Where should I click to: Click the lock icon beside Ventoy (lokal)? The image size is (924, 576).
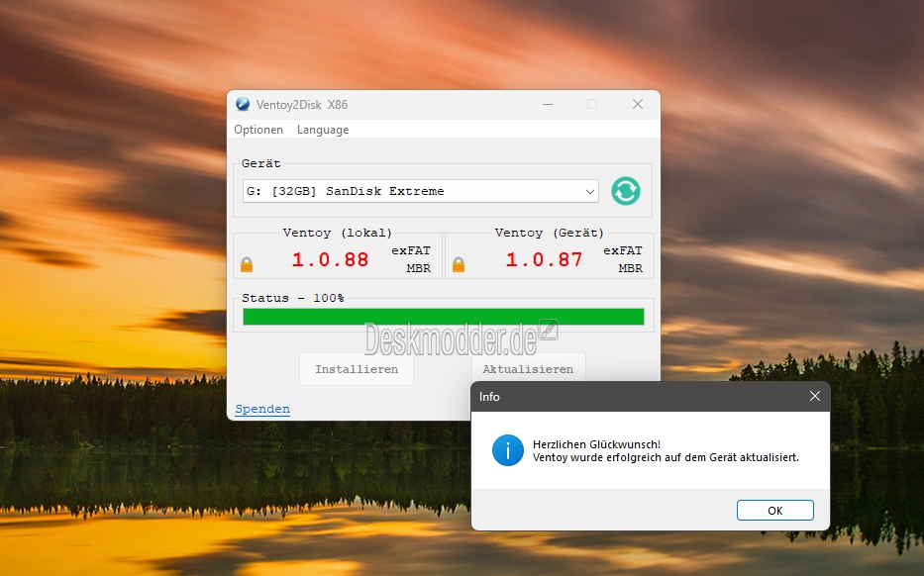pyautogui.click(x=247, y=264)
